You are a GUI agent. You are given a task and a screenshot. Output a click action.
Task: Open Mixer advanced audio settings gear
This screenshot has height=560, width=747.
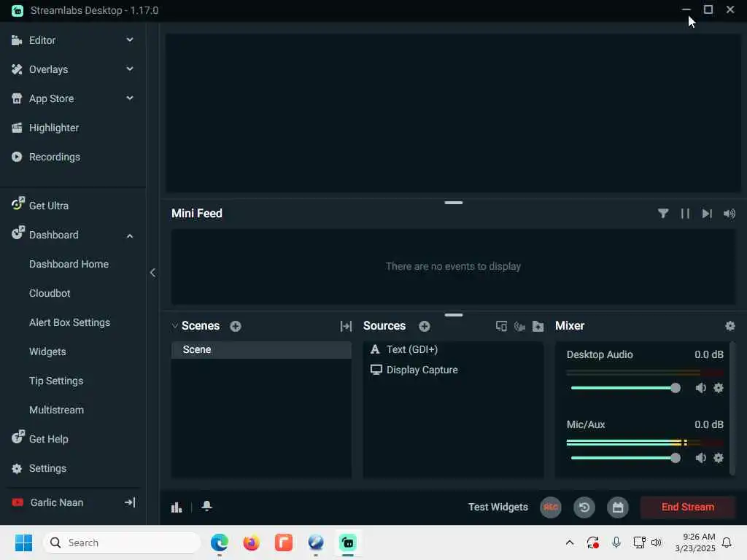[729, 326]
